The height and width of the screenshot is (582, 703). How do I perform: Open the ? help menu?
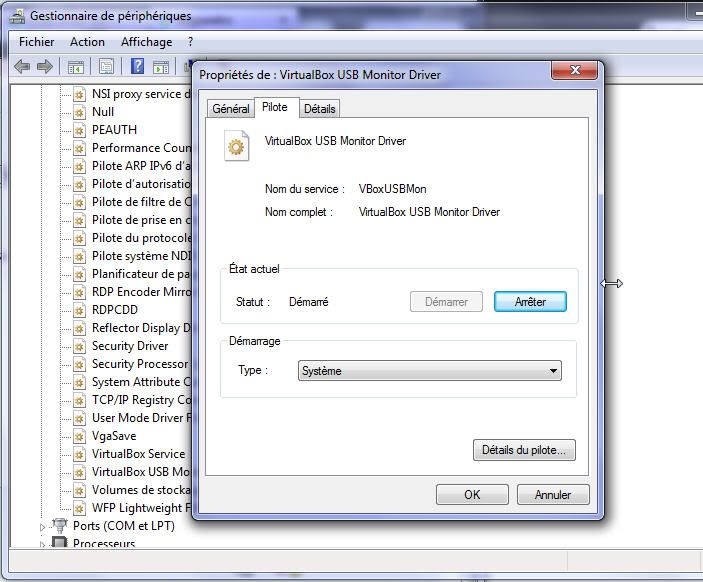coord(191,42)
